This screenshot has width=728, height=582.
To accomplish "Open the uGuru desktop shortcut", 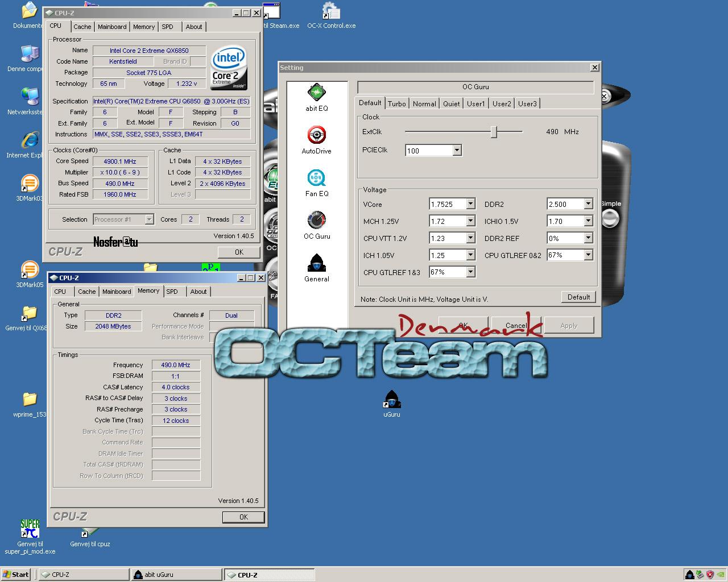I will (x=391, y=404).
